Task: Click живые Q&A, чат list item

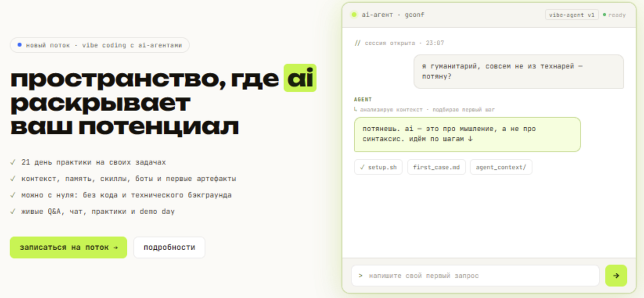Action: [93, 212]
